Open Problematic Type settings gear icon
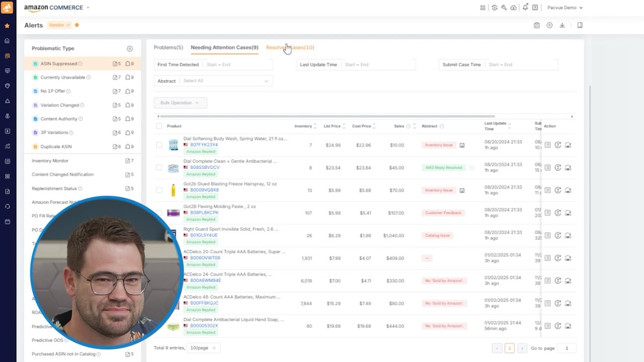 [130, 49]
